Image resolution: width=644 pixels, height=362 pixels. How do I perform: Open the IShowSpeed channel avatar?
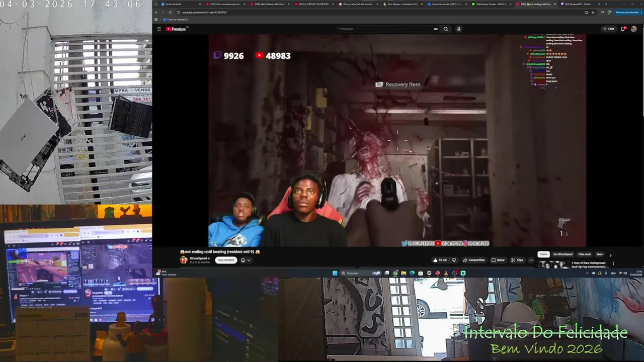click(184, 260)
